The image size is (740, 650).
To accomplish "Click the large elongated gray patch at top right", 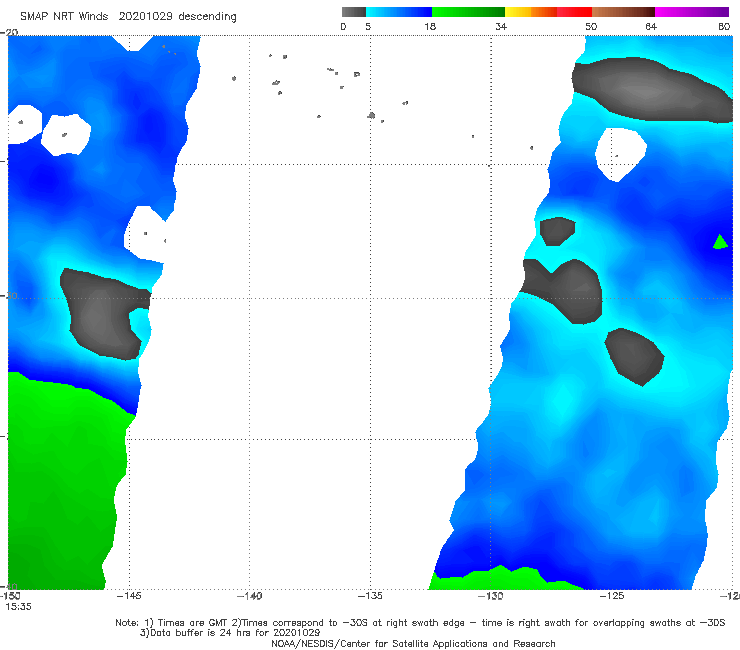I will 652,89.
